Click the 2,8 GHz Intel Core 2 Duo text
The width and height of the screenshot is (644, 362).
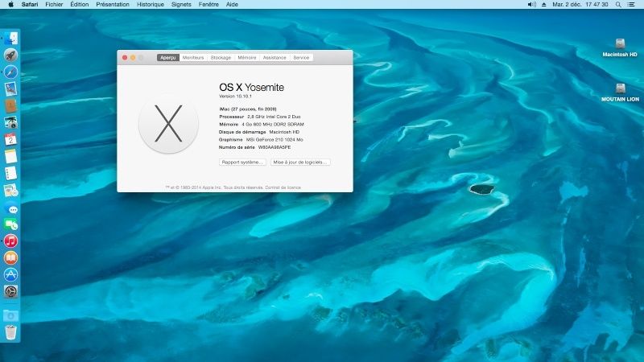click(x=274, y=117)
